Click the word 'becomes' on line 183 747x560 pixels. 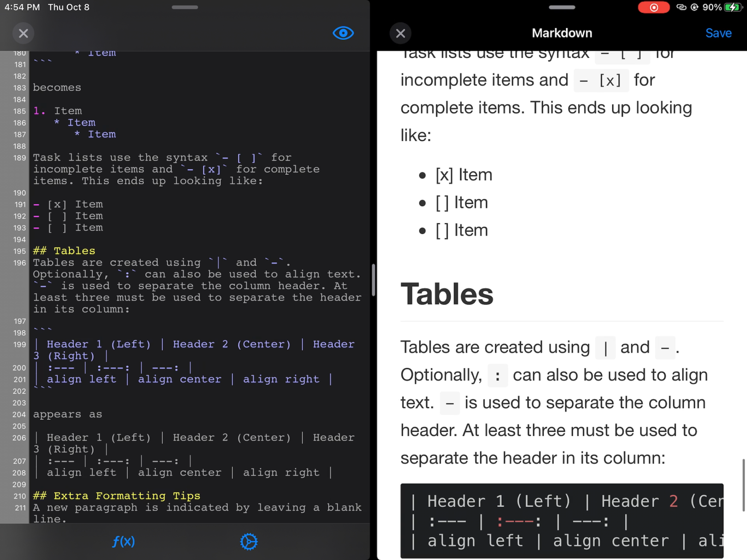tap(57, 87)
